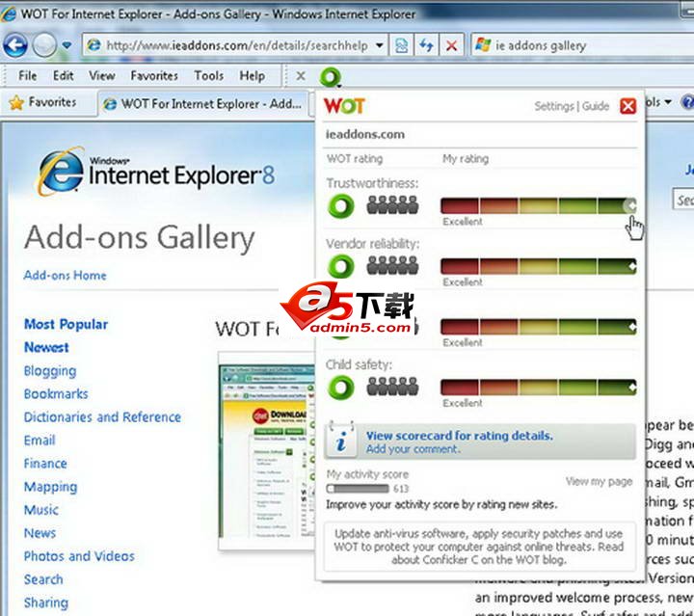Image resolution: width=694 pixels, height=616 pixels.
Task: Click View scorecard for rating details
Action: coord(460,436)
